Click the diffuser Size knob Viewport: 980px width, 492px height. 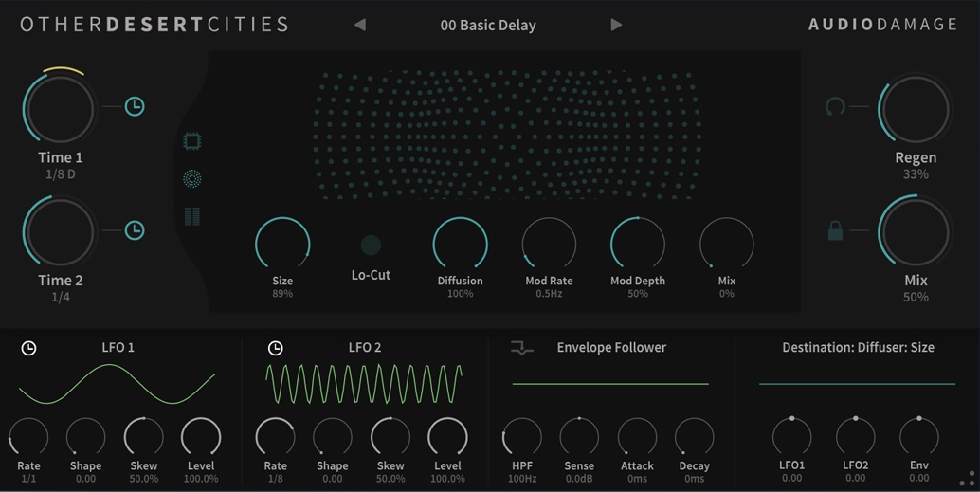[282, 245]
